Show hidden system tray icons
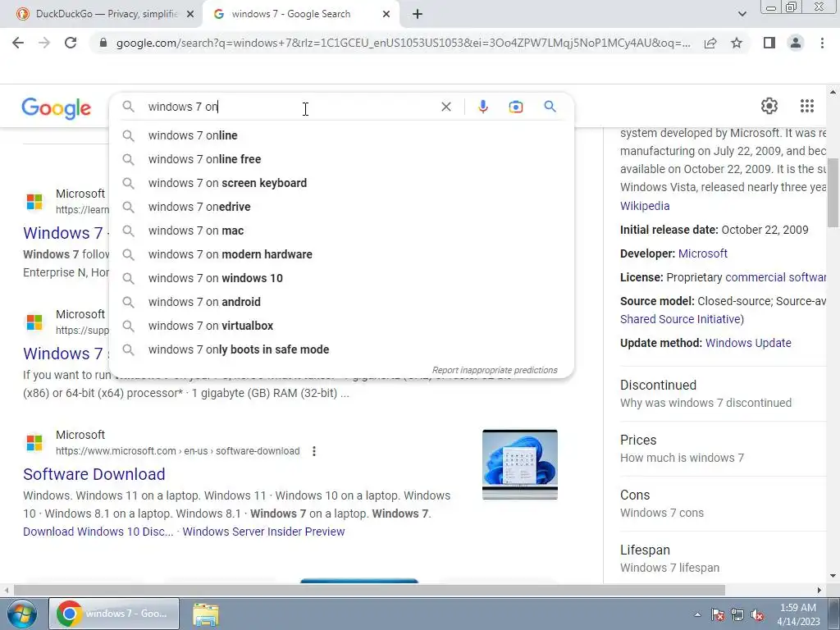The width and height of the screenshot is (840, 630). pyautogui.click(x=697, y=614)
